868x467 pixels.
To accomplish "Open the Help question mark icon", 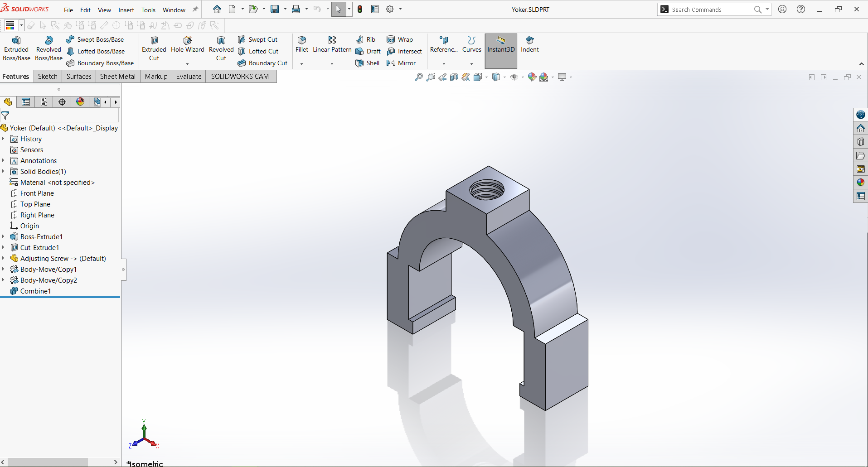I will (x=801, y=9).
